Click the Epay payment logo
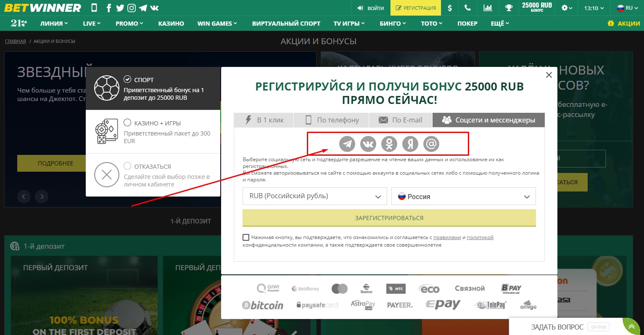The height and width of the screenshot is (335, 644). click(443, 305)
